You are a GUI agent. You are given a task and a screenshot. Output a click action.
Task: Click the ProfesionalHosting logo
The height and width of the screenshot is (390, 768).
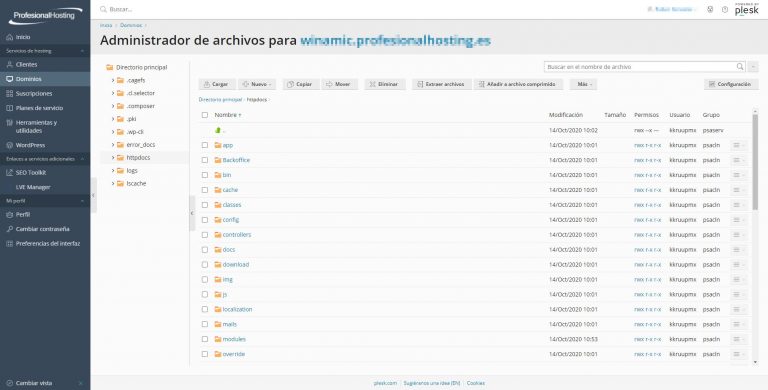coord(45,16)
